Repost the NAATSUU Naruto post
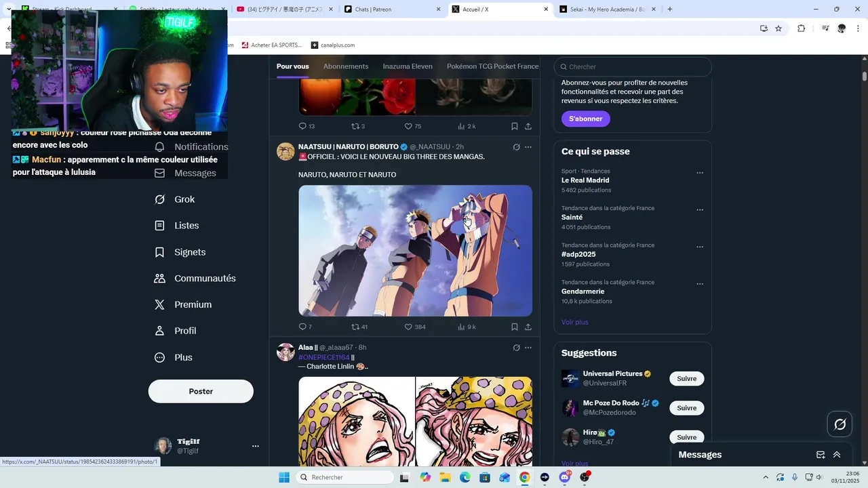 (x=355, y=327)
